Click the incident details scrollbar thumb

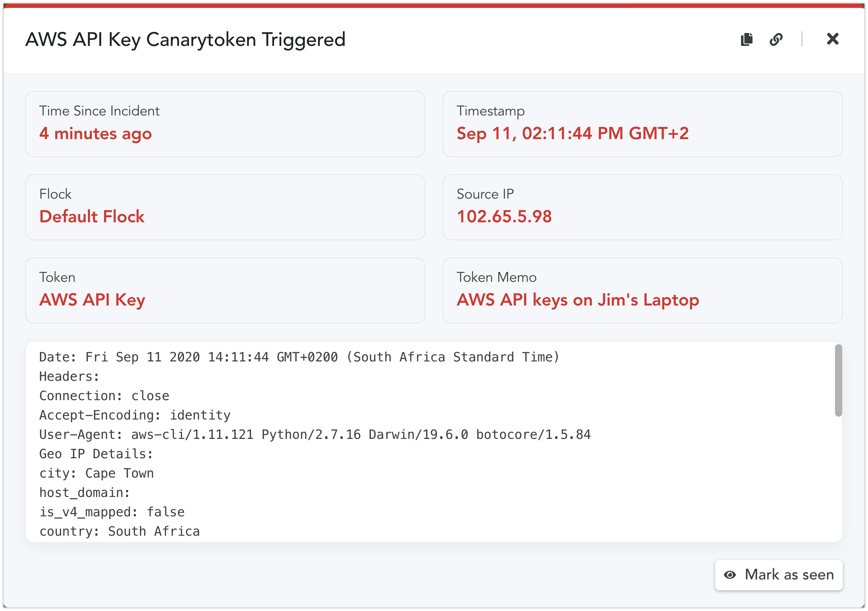(x=838, y=380)
